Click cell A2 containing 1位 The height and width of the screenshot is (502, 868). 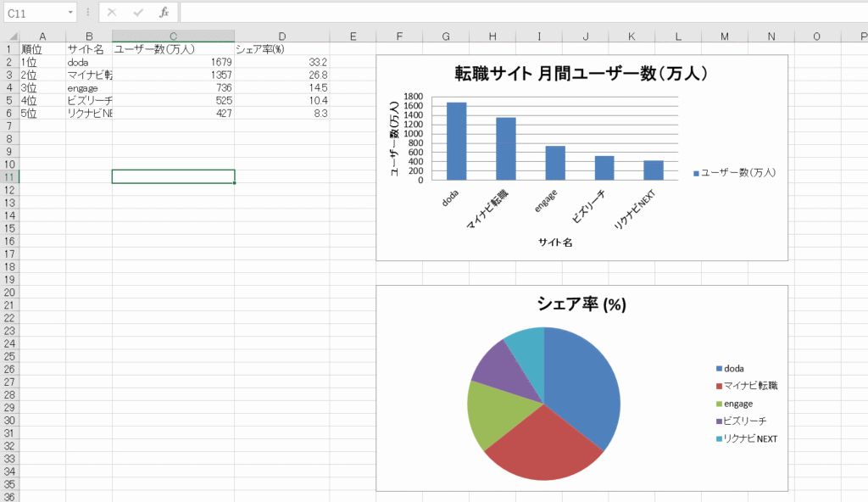click(42, 62)
